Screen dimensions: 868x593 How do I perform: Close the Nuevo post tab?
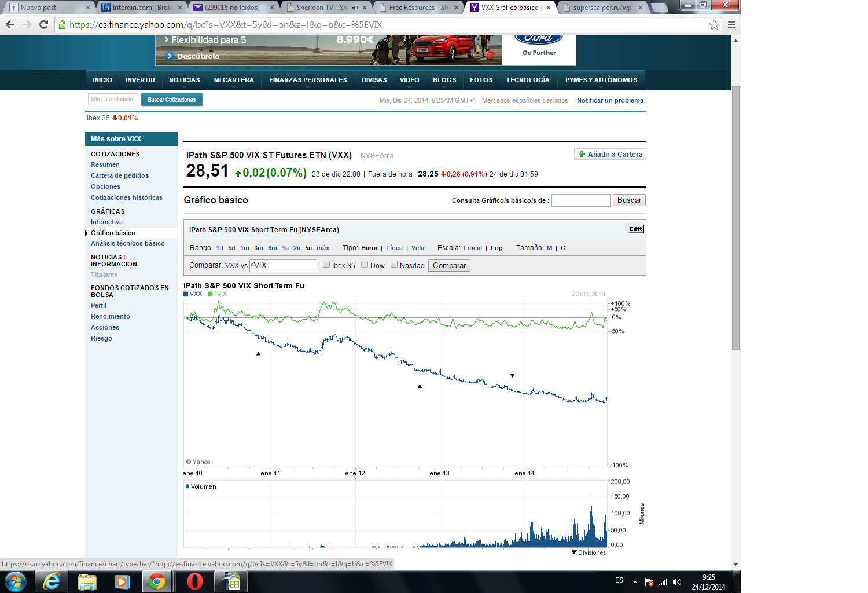coord(88,8)
